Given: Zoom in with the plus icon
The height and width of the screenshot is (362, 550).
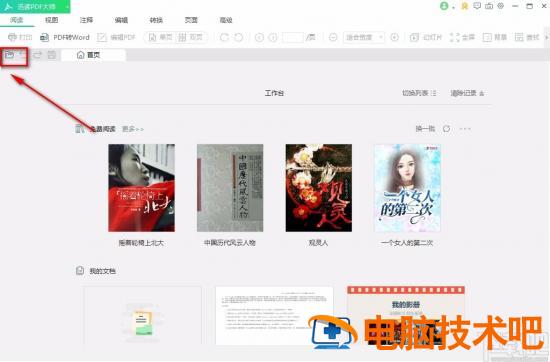Looking at the screenshot, I should click(x=395, y=37).
